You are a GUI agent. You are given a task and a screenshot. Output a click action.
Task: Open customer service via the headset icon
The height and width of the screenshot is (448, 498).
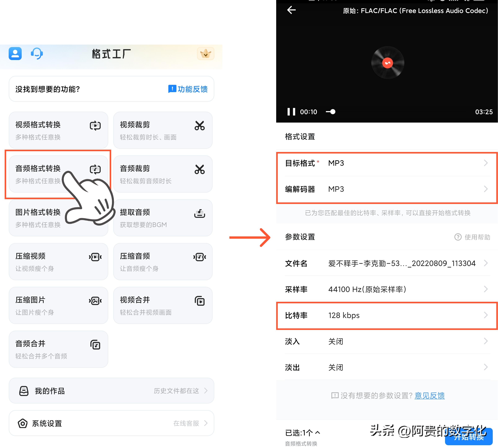[x=36, y=54]
